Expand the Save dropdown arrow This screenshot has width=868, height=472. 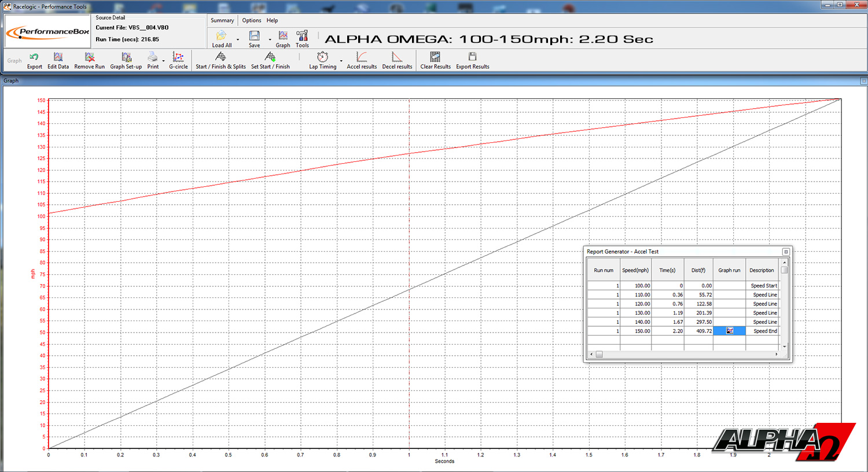click(x=270, y=40)
